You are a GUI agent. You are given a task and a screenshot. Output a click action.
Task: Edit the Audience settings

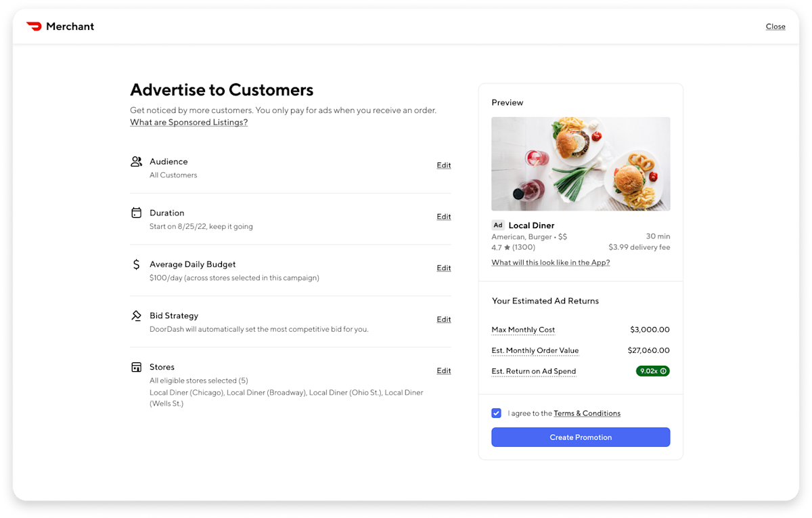pyautogui.click(x=443, y=165)
